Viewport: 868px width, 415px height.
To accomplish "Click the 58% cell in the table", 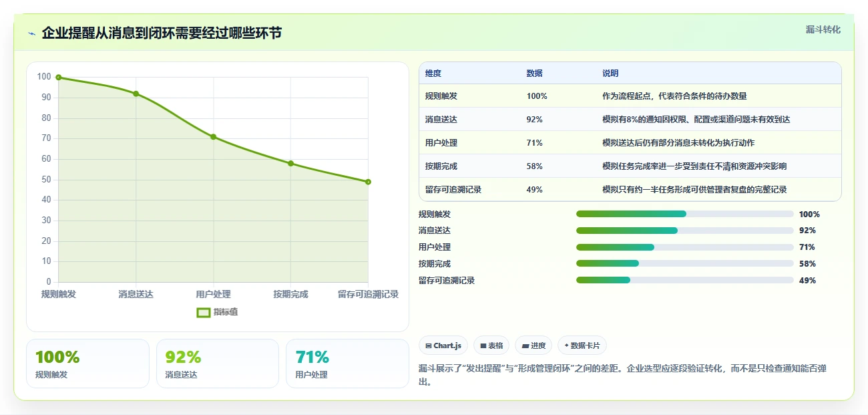I will tap(534, 166).
